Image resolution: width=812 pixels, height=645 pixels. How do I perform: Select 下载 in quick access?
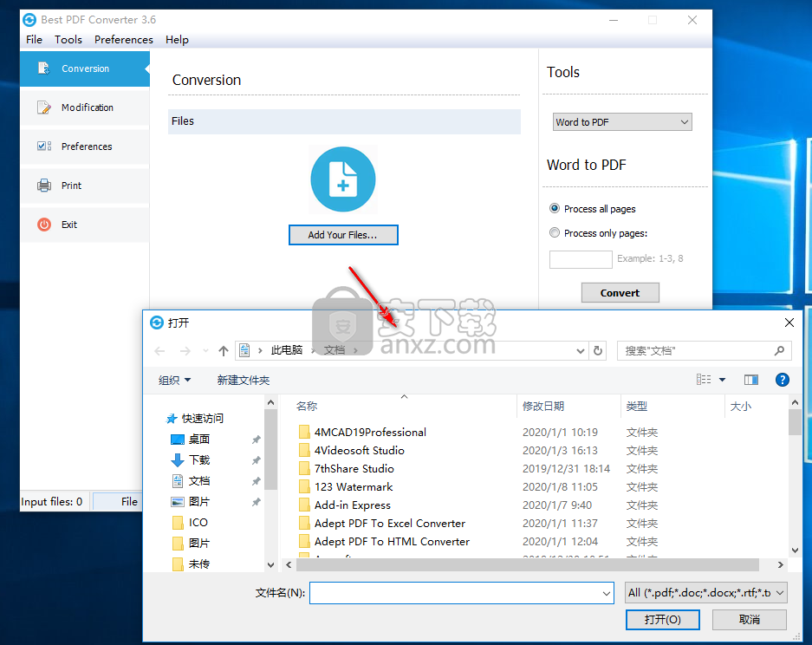click(198, 460)
